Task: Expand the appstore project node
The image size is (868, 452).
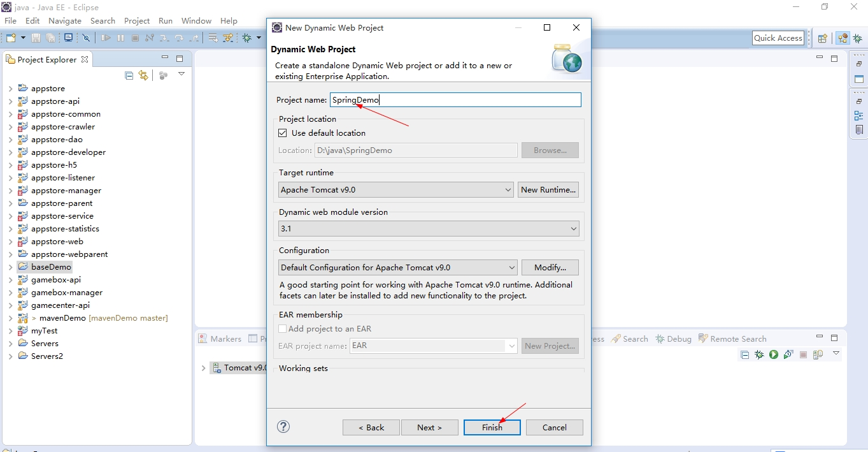Action: click(10, 89)
